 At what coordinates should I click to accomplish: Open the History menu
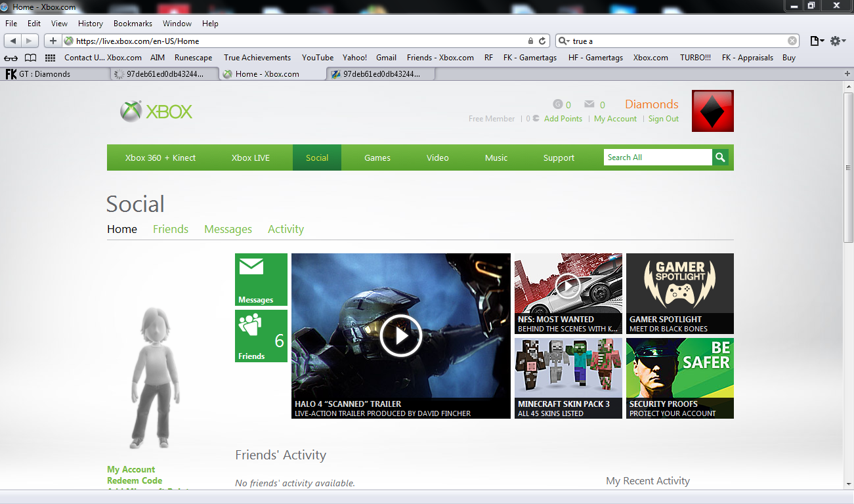(91, 24)
